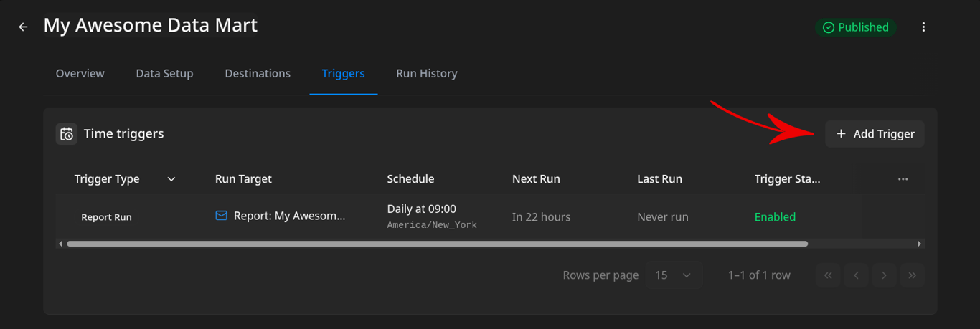
Task: Click the Schedule column header
Action: point(410,179)
